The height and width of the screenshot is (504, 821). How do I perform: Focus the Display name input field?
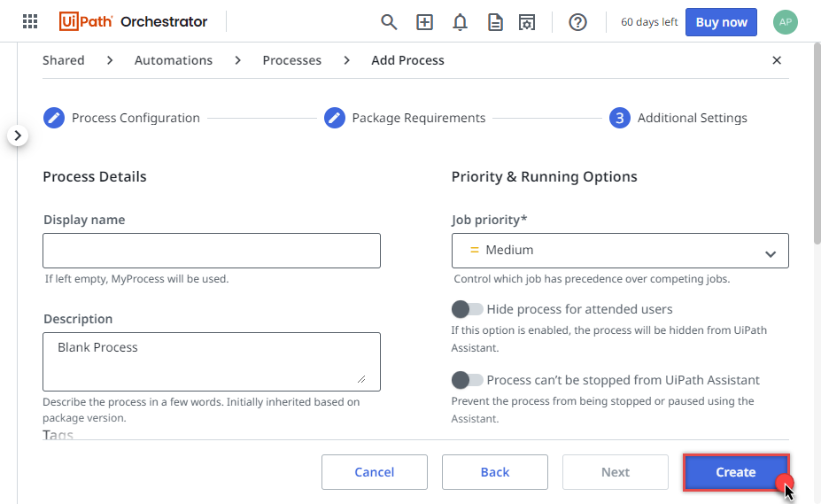(x=212, y=251)
